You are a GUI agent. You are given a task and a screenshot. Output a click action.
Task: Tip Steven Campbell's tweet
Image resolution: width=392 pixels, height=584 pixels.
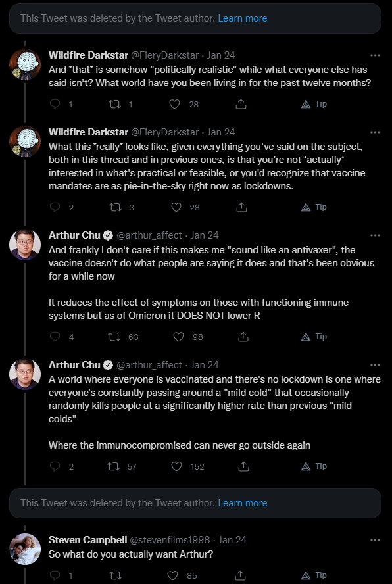coord(314,575)
